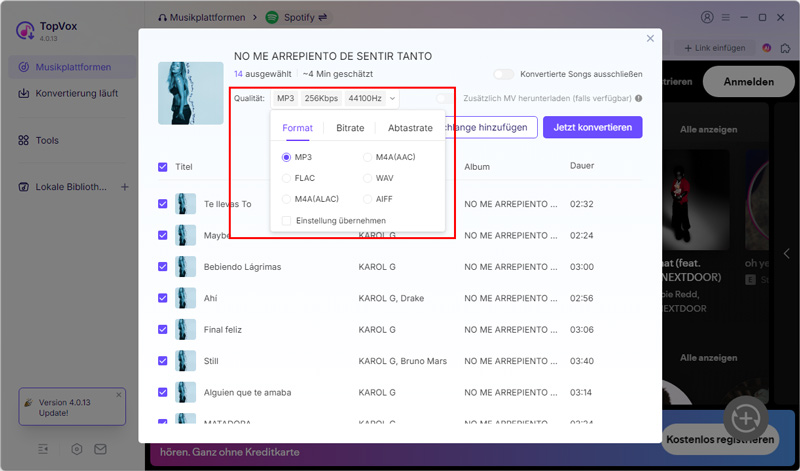Toggle Konvertierte Songs ausschließen switch
The image size is (800, 471).
504,74
